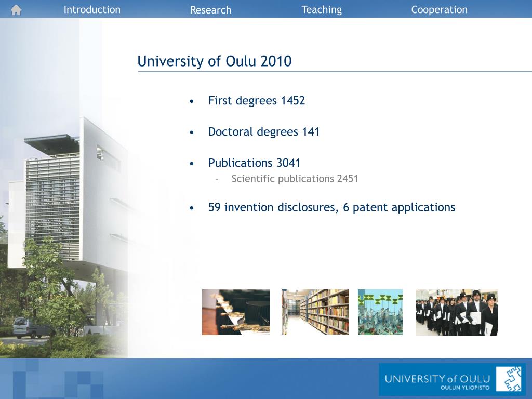Select the text 'Scientific publications 2451'
This screenshot has height=399, width=532.
[x=295, y=179]
